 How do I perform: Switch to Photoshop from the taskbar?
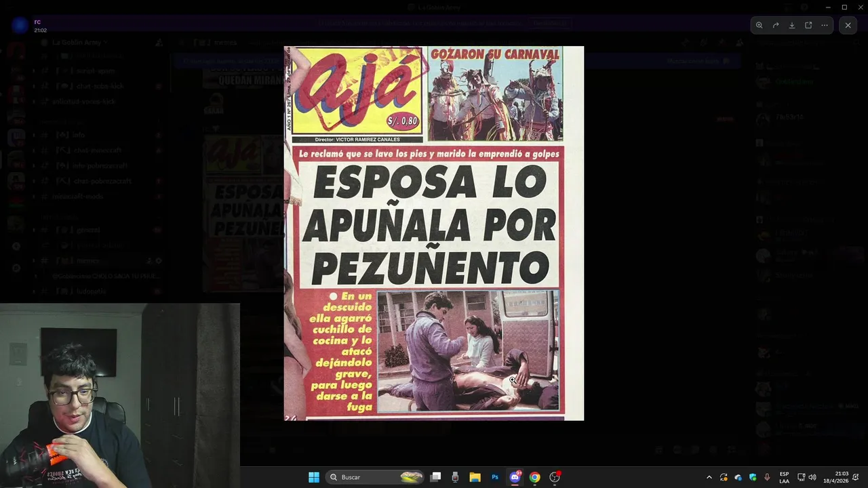pyautogui.click(x=495, y=477)
